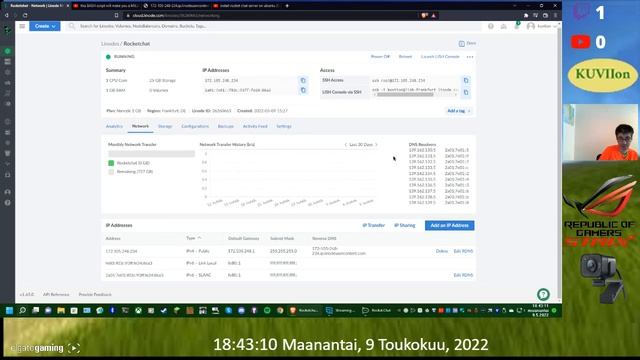The image size is (640, 360).
Task: Click the IP Transfer link
Action: click(373, 225)
